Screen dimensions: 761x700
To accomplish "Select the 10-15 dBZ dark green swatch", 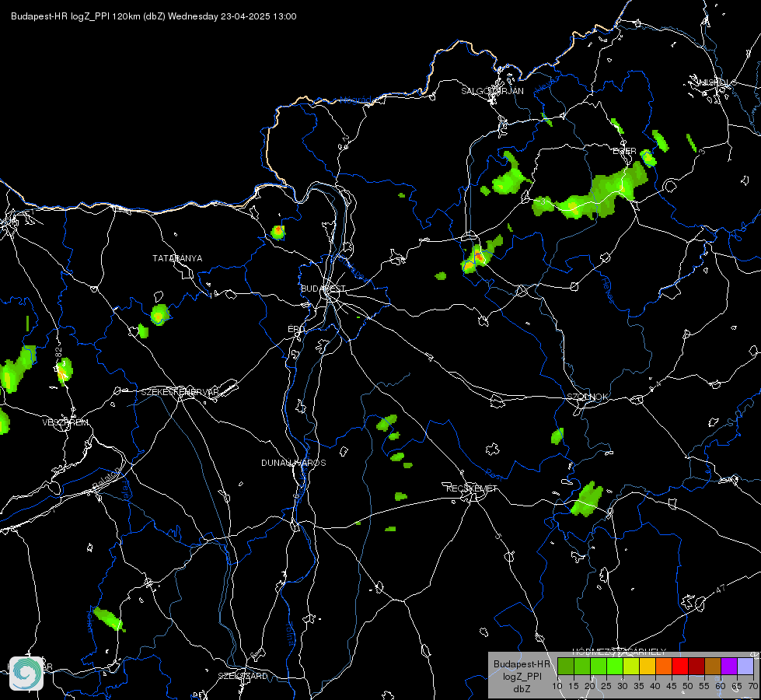I will tap(565, 667).
